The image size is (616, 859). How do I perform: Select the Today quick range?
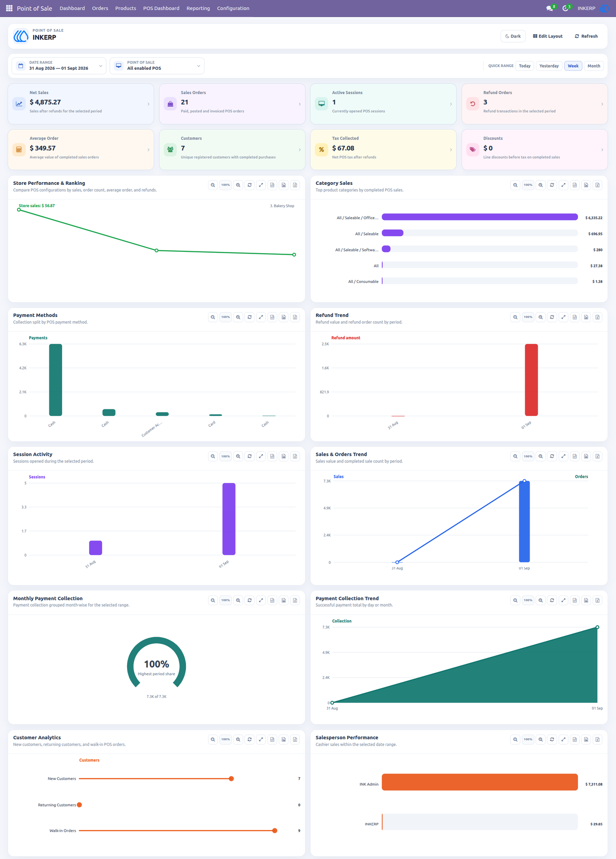point(525,66)
